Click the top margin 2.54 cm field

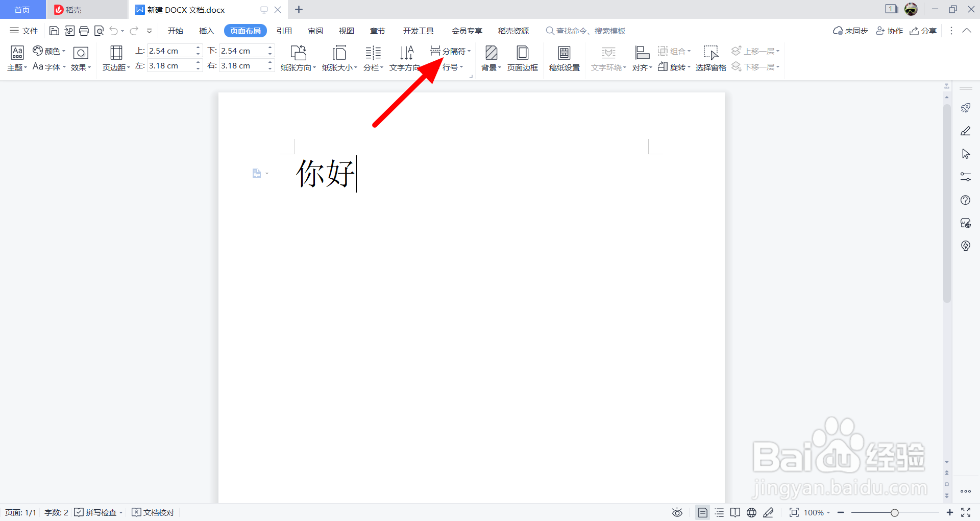(x=170, y=51)
